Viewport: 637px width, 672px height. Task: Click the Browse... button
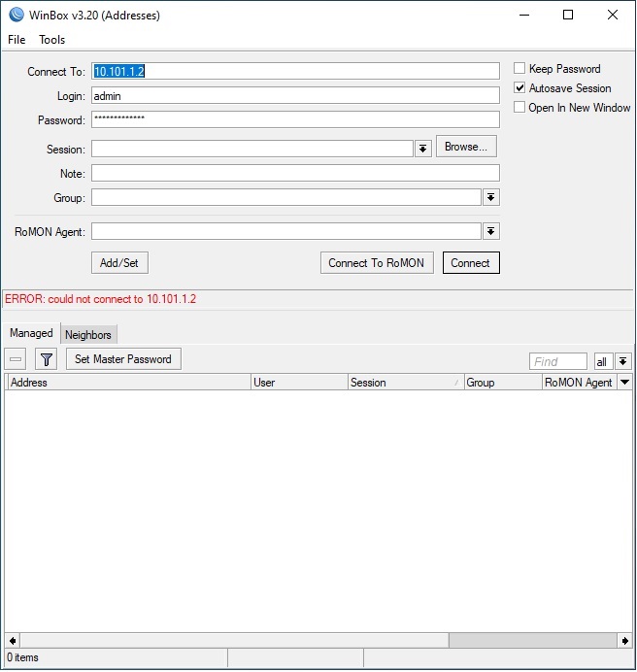466,147
